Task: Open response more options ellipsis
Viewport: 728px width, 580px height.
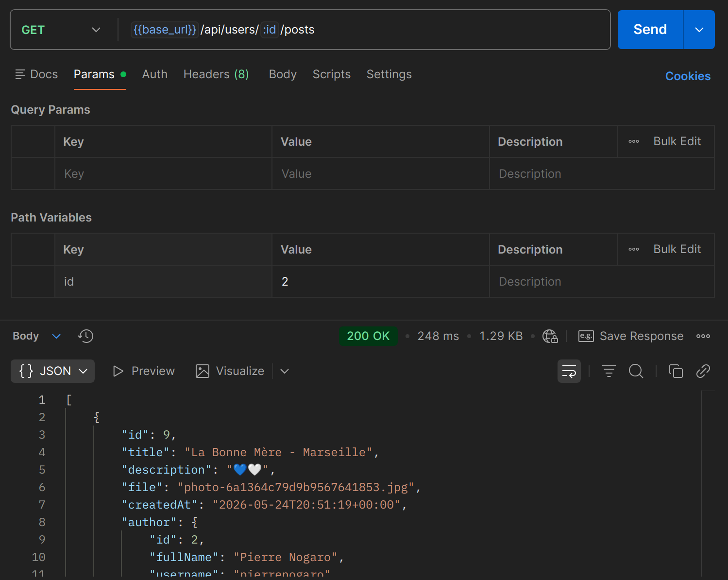Action: 703,336
